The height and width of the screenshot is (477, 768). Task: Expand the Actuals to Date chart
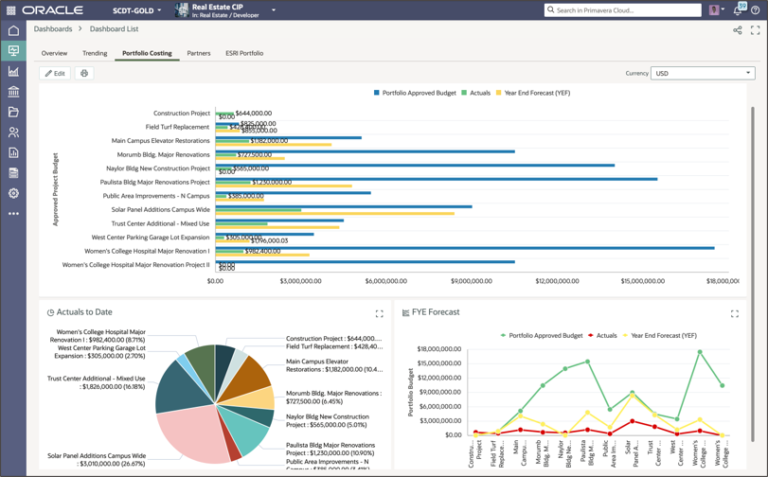tap(379, 313)
